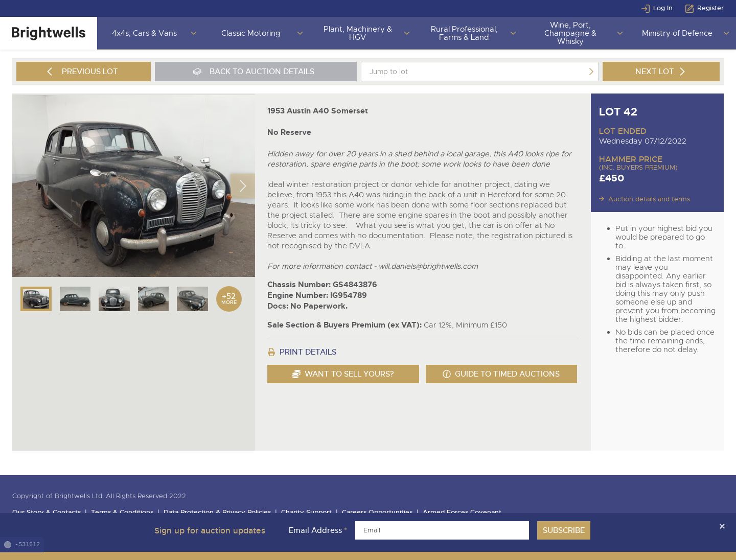The width and height of the screenshot is (736, 560).
Task: Go to the Next Lot
Action: tap(661, 72)
